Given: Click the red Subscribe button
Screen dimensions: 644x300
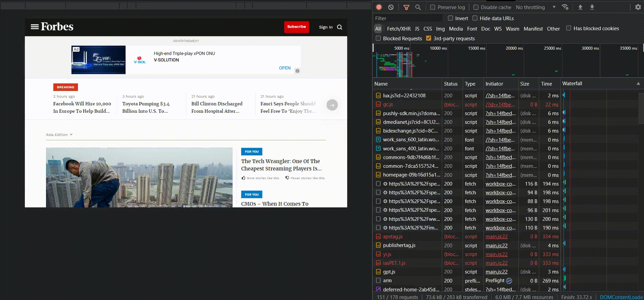Looking at the screenshot, I should [x=296, y=27].
